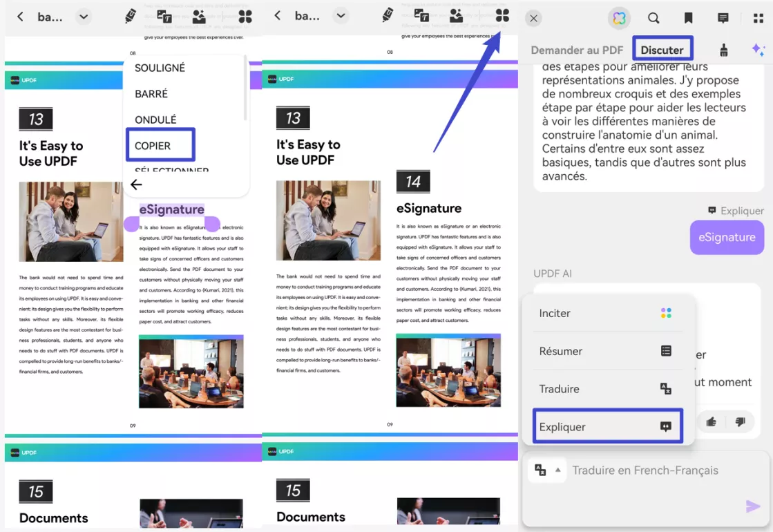Click the meeting room photo in middle panel

(448, 370)
